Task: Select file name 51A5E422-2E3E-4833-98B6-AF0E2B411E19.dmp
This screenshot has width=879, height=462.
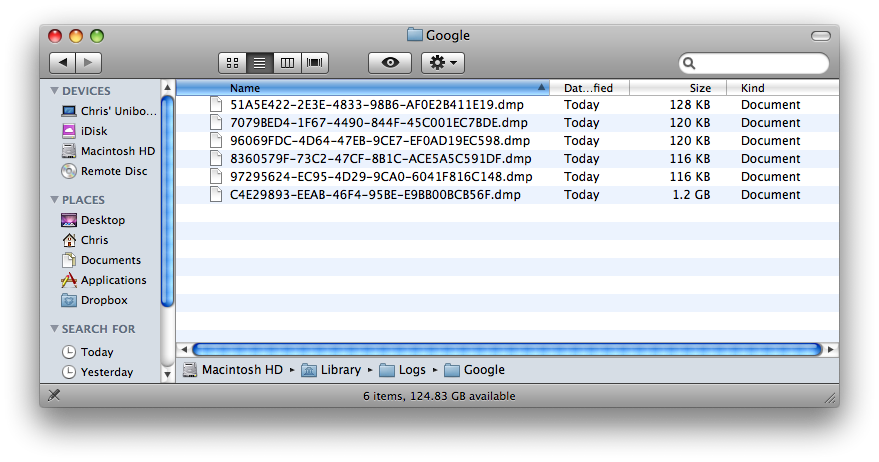Action: pyautogui.click(x=377, y=105)
